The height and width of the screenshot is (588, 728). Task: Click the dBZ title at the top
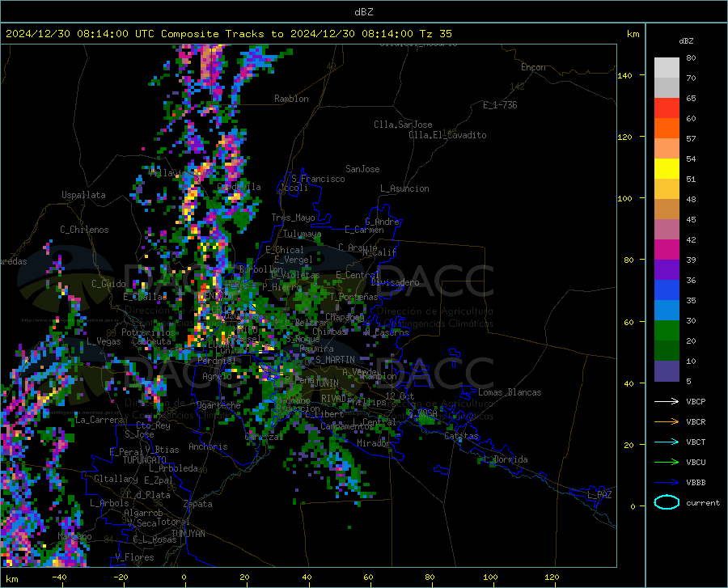point(363,12)
